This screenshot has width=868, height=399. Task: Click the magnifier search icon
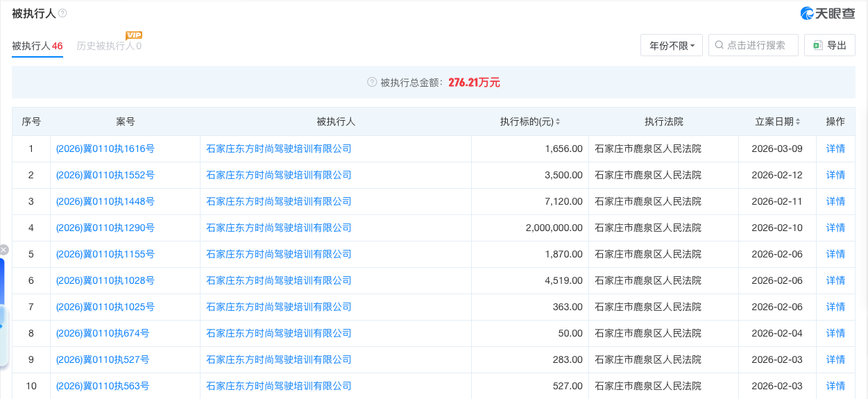pyautogui.click(x=720, y=45)
